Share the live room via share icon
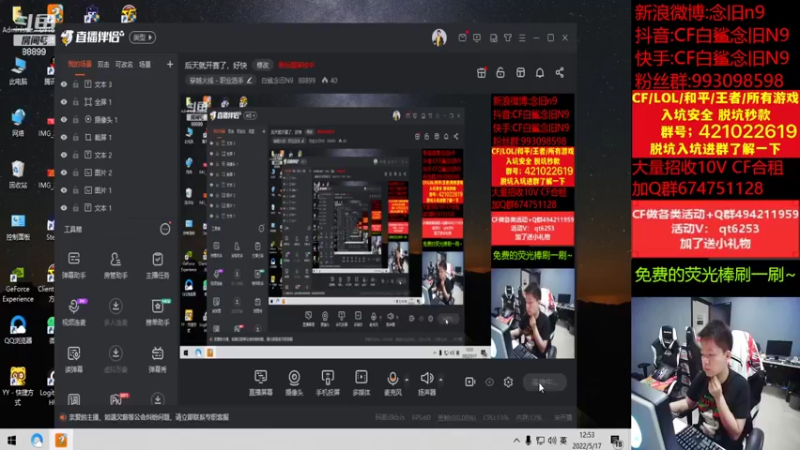 [x=560, y=73]
